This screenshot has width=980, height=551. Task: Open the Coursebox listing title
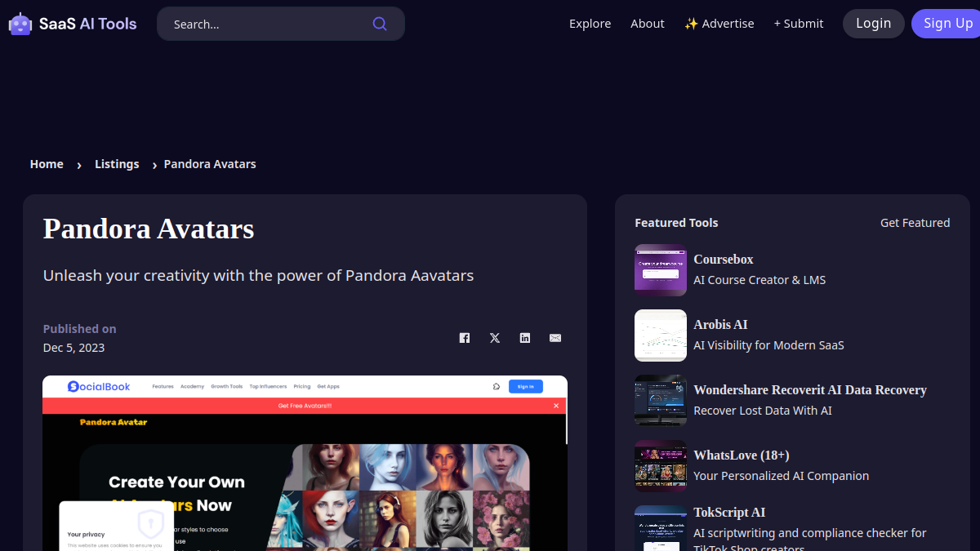(724, 259)
